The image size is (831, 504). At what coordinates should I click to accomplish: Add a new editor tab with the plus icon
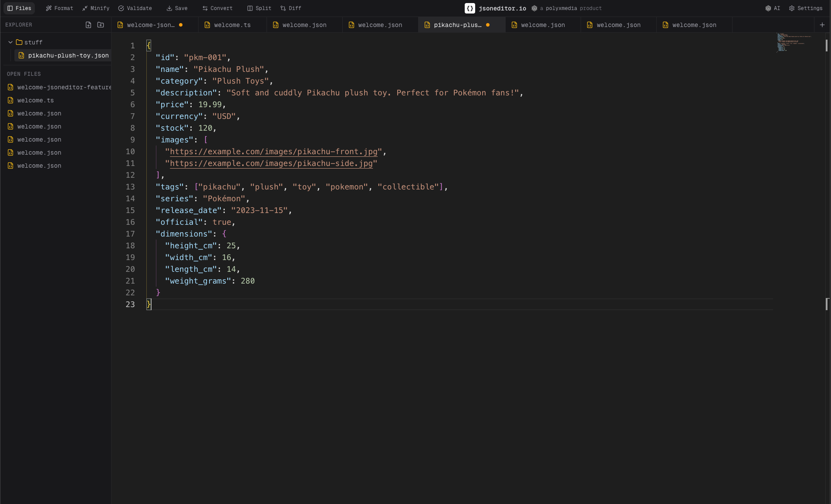[x=822, y=24]
